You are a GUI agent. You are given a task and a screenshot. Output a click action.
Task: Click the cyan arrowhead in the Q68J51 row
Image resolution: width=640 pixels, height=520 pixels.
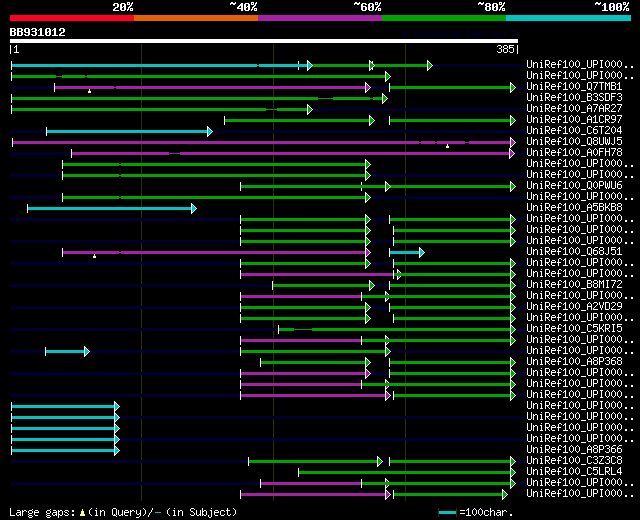click(421, 252)
